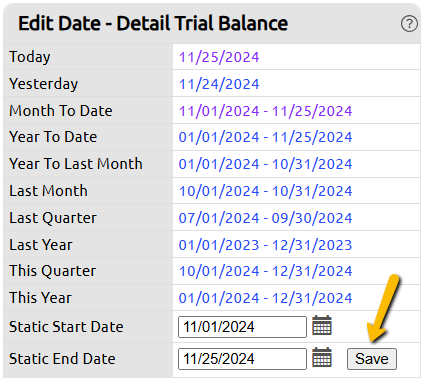Screen dimensions: 423x381
Task: Open calendar picker for Static End Date
Action: pos(322,357)
